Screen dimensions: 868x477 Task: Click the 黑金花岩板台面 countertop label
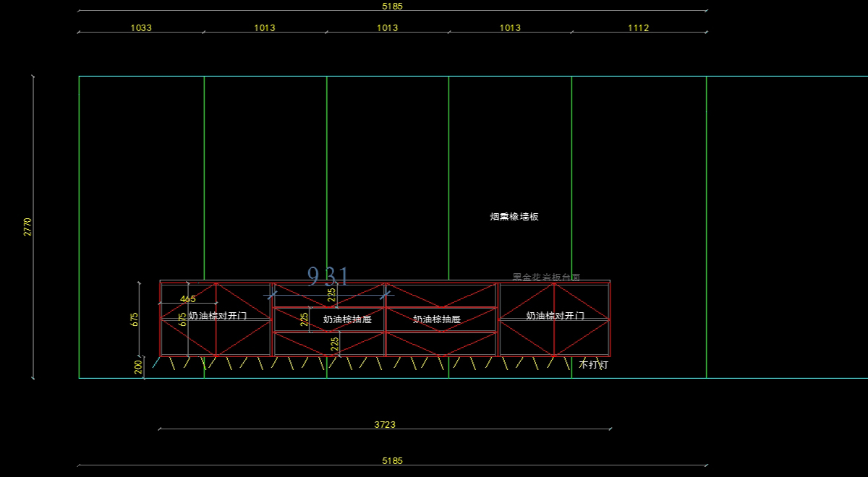[x=546, y=278]
